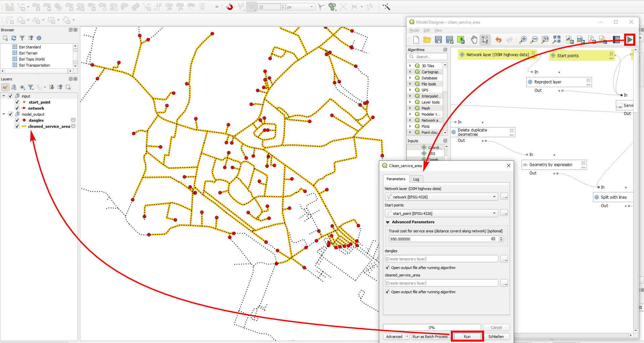Run the model with the green play icon
Screen dimensions: 644x343
[x=630, y=40]
